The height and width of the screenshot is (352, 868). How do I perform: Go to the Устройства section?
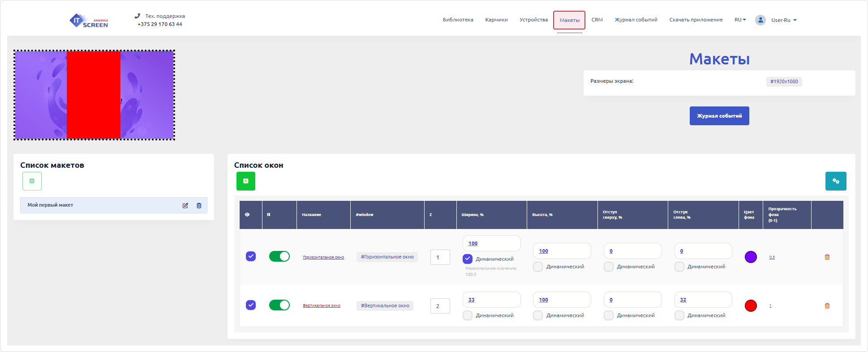533,20
